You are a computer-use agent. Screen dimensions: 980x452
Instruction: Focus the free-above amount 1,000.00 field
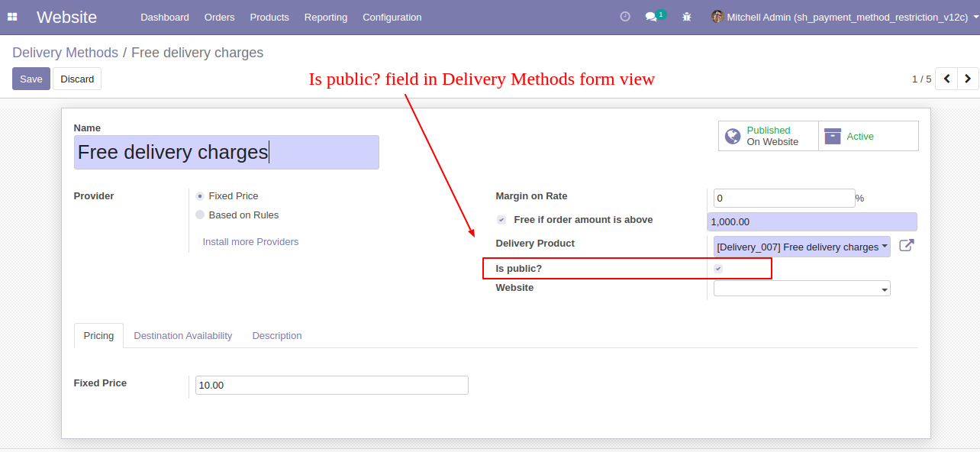coord(812,222)
